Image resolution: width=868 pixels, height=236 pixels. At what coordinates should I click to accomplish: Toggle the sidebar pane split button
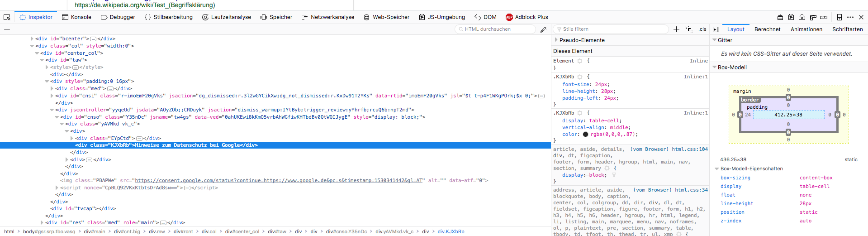coord(716,29)
